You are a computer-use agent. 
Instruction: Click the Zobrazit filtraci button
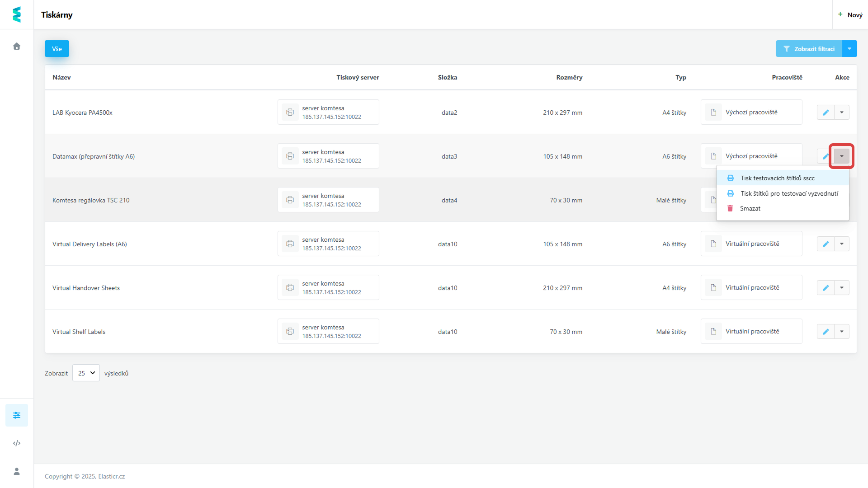[809, 49]
